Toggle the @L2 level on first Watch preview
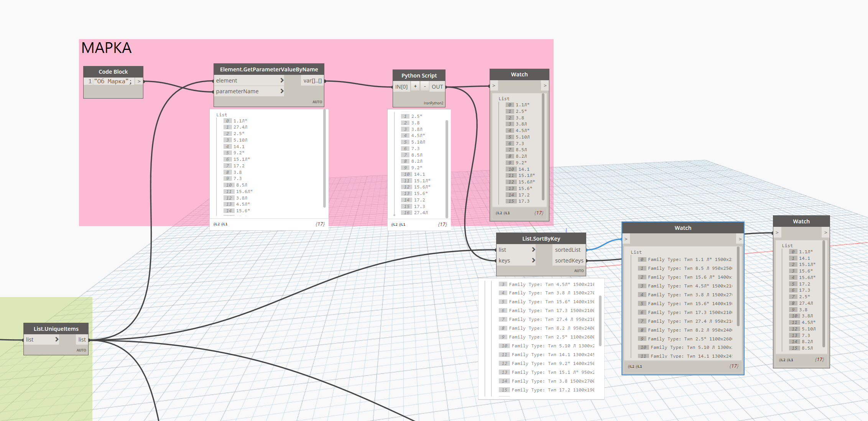 499,213
